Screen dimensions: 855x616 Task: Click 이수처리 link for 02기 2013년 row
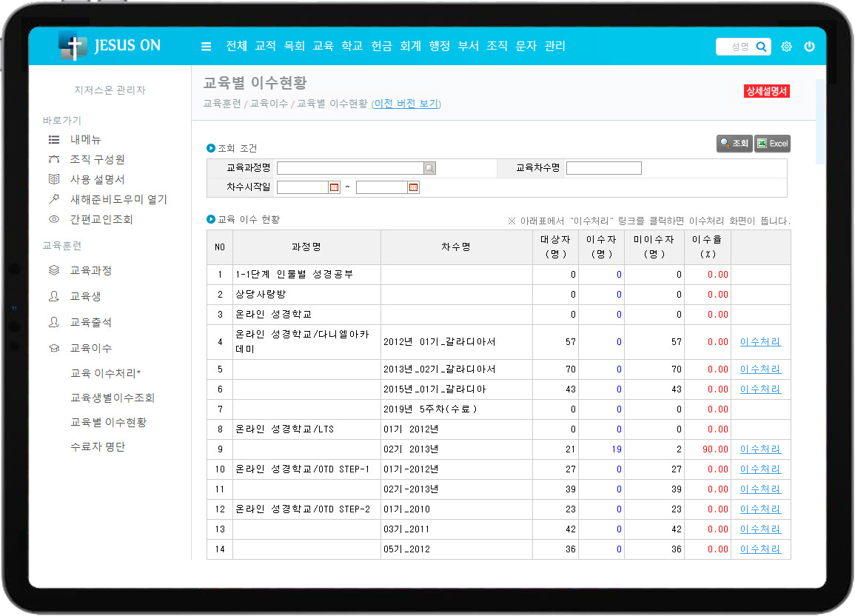pyautogui.click(x=760, y=449)
